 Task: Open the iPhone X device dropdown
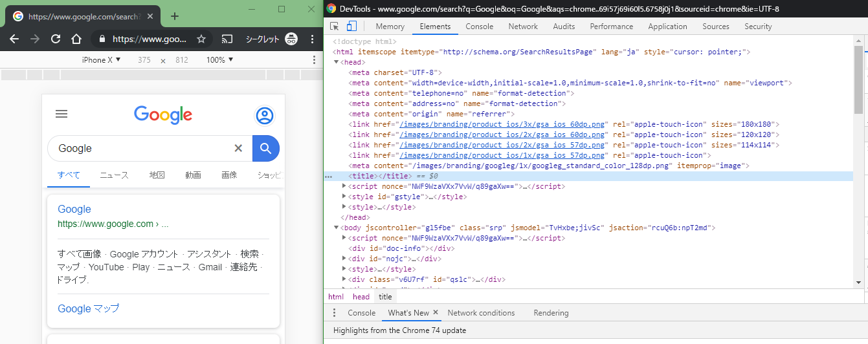101,60
